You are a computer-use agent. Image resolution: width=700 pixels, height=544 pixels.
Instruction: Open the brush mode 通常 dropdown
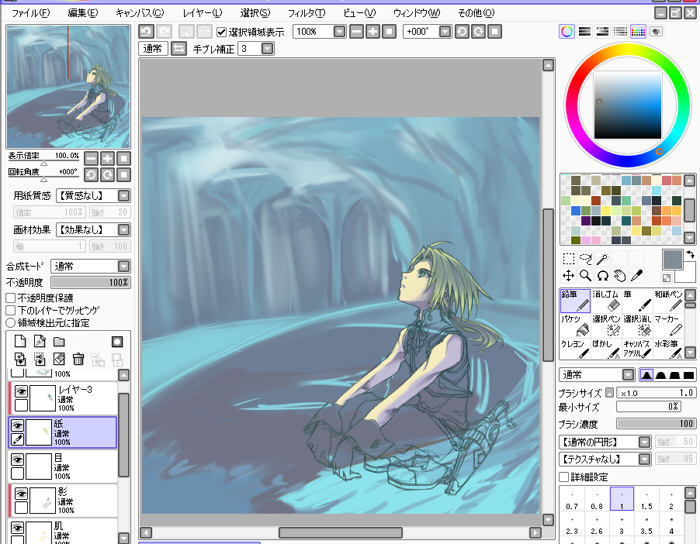click(629, 375)
